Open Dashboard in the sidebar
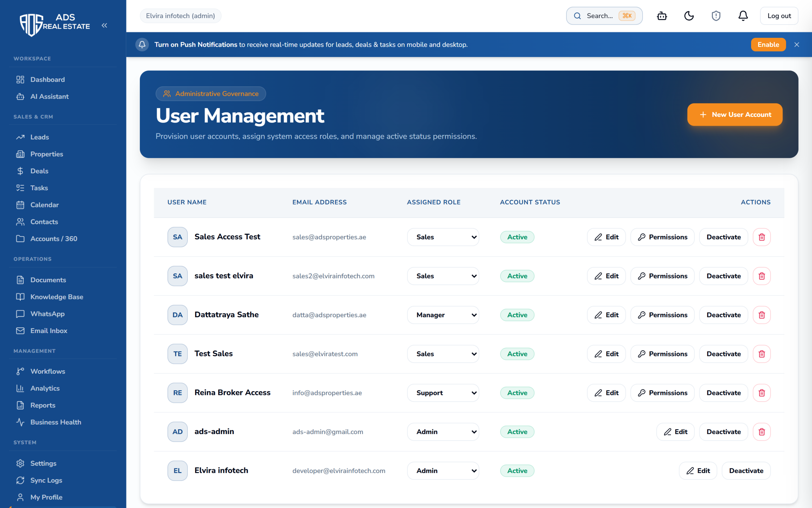 tap(63, 80)
